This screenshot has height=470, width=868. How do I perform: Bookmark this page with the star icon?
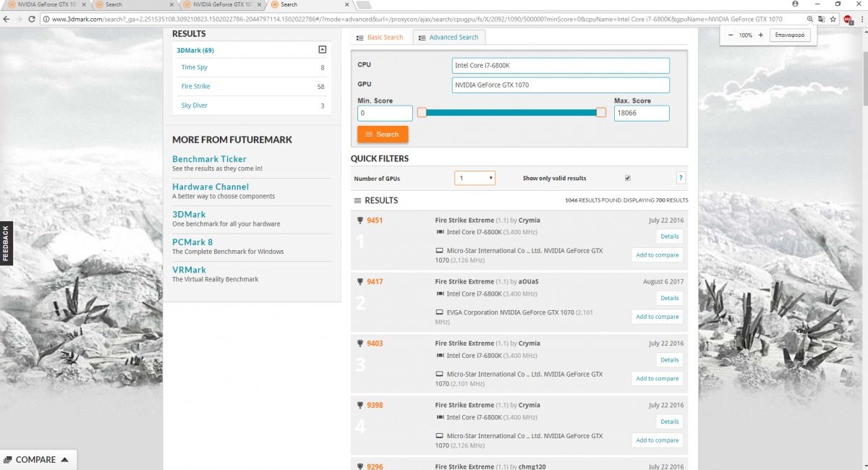[834, 18]
